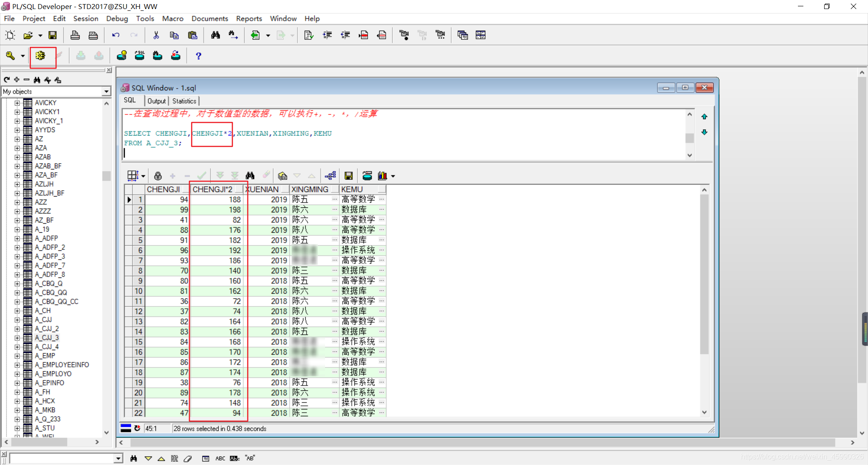Image resolution: width=868 pixels, height=465 pixels.
Task: Select row 10 in the result grid
Action: 138,291
